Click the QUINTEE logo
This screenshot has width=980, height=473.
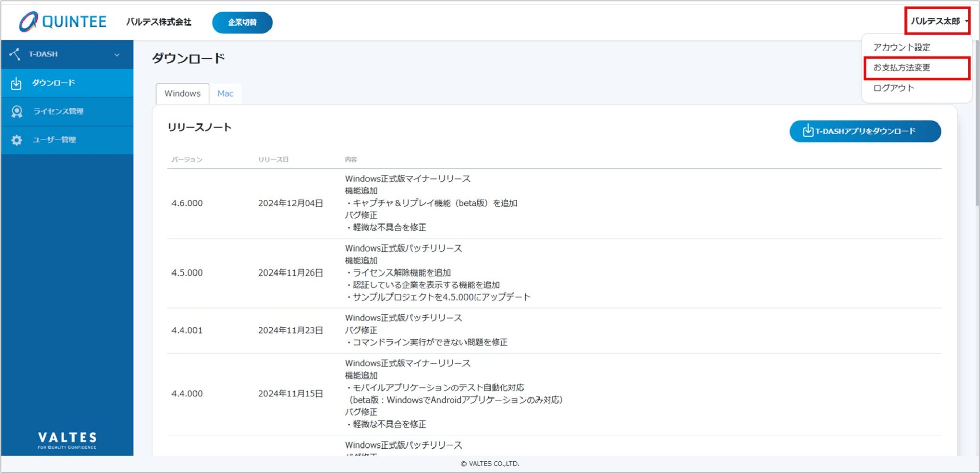(62, 21)
